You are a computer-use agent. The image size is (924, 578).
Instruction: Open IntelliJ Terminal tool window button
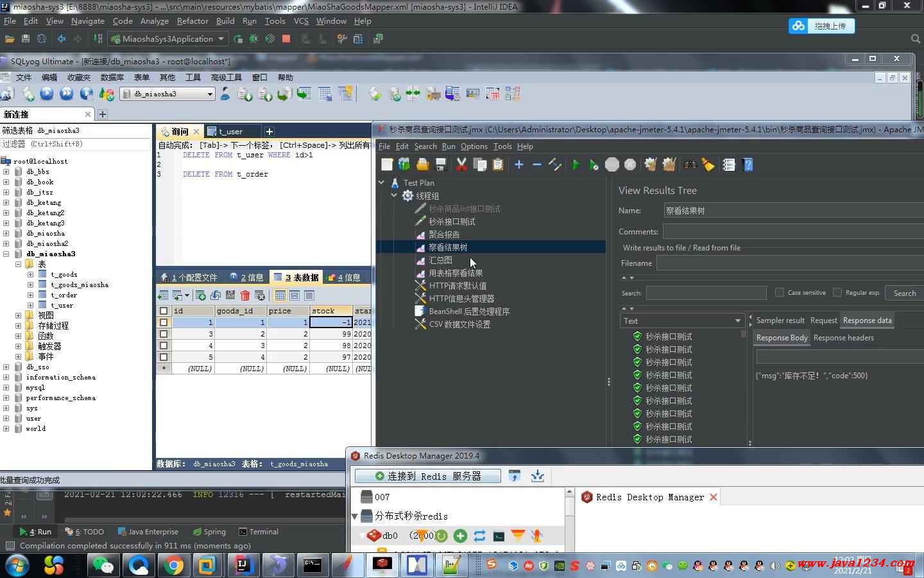pyautogui.click(x=259, y=532)
